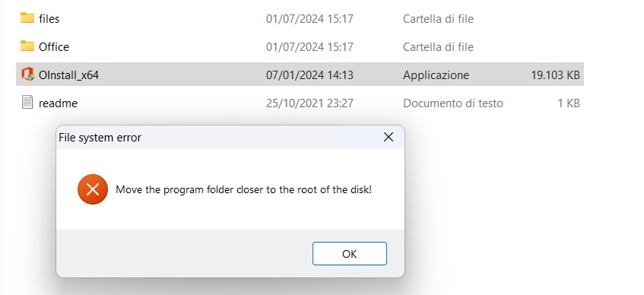This screenshot has height=295, width=644.
Task: Select the files folder name
Action: click(49, 19)
